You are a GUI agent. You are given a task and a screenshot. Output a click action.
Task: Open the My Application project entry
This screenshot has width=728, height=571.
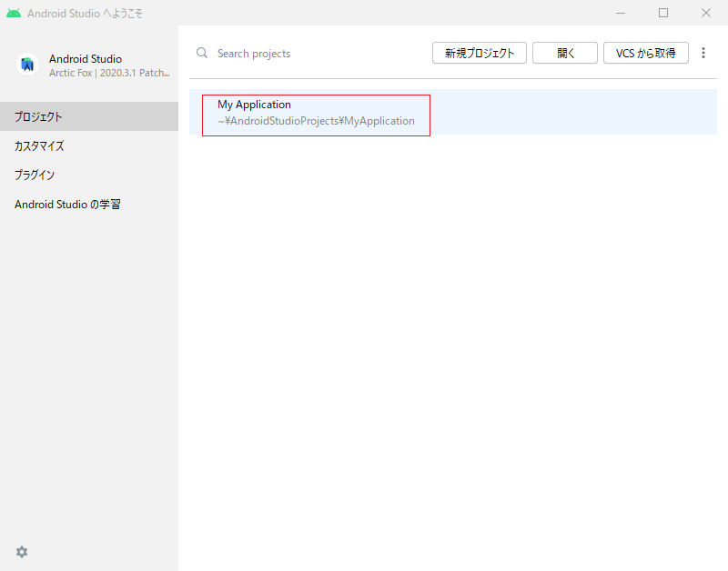452,112
